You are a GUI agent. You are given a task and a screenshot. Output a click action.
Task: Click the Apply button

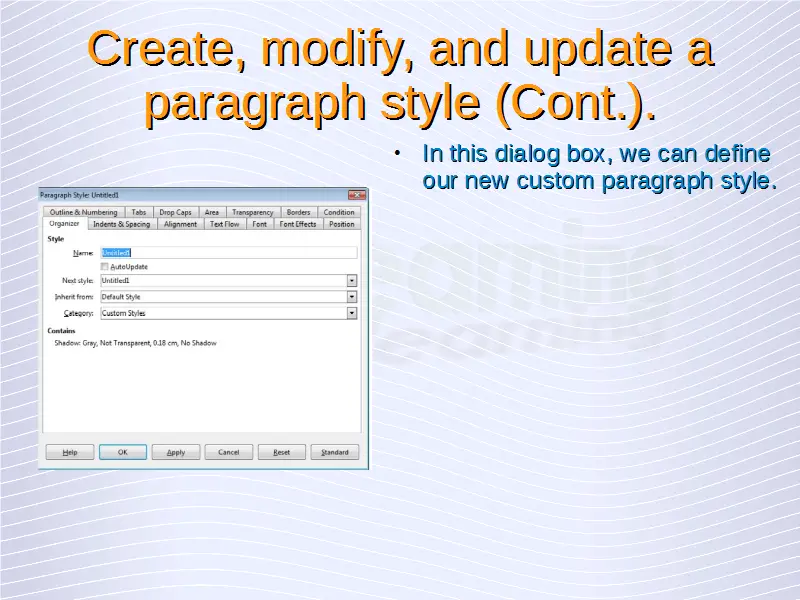click(176, 452)
